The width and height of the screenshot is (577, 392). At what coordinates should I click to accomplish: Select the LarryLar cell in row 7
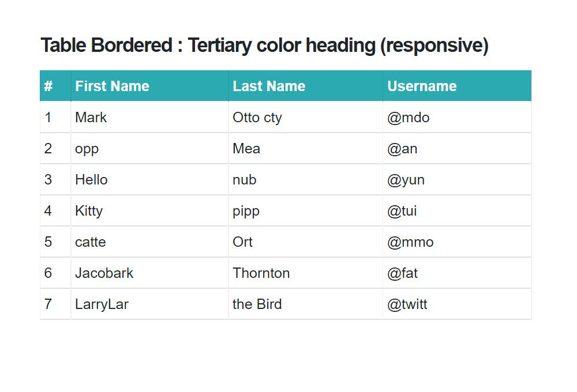pyautogui.click(x=149, y=304)
